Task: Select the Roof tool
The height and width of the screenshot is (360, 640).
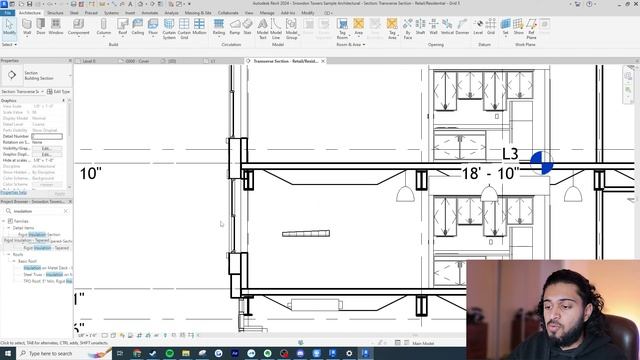Action: click(122, 27)
